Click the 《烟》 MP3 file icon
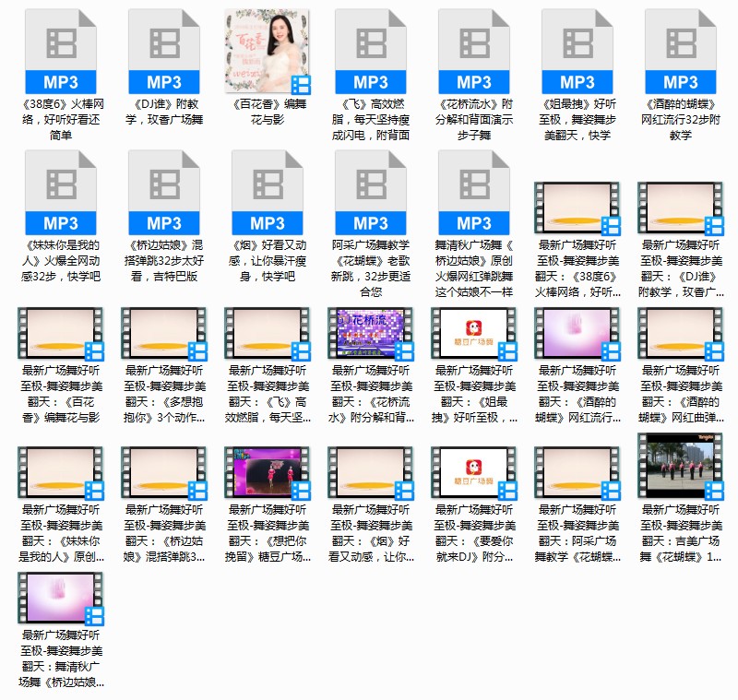The image size is (738, 700). (268, 193)
